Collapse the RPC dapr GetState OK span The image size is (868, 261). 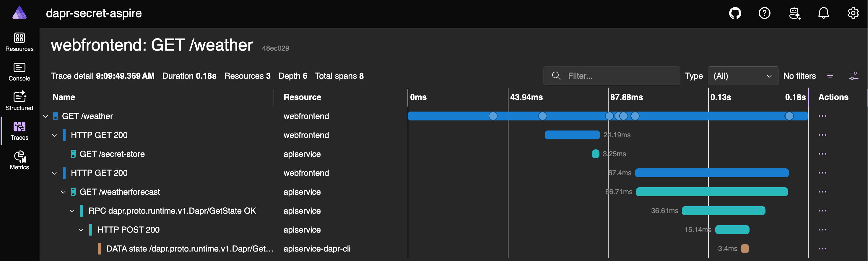(x=72, y=211)
